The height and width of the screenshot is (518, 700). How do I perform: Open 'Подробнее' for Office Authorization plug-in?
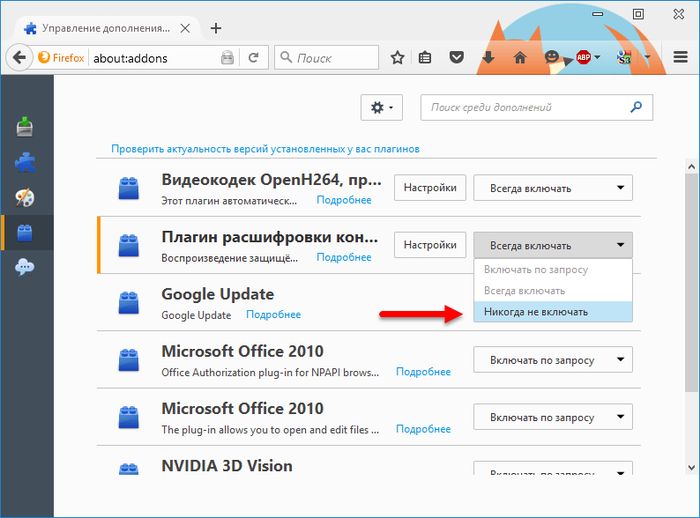(x=423, y=372)
